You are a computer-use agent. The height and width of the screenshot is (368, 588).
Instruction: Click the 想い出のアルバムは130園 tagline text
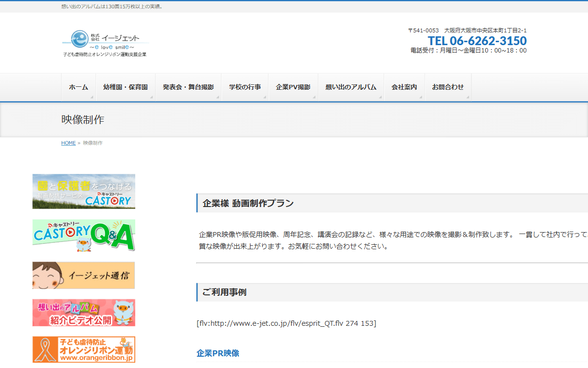coord(112,6)
